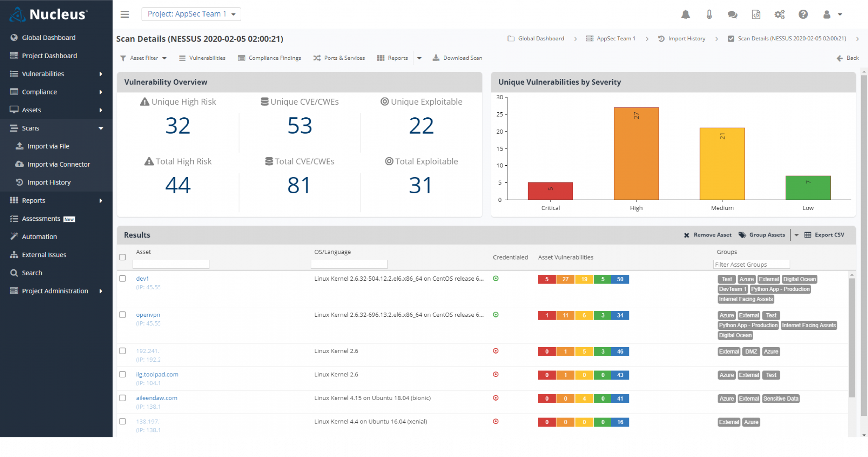Click the Search magnifier icon in sidebar
Viewport: 868px width, 457px height.
coord(14,273)
